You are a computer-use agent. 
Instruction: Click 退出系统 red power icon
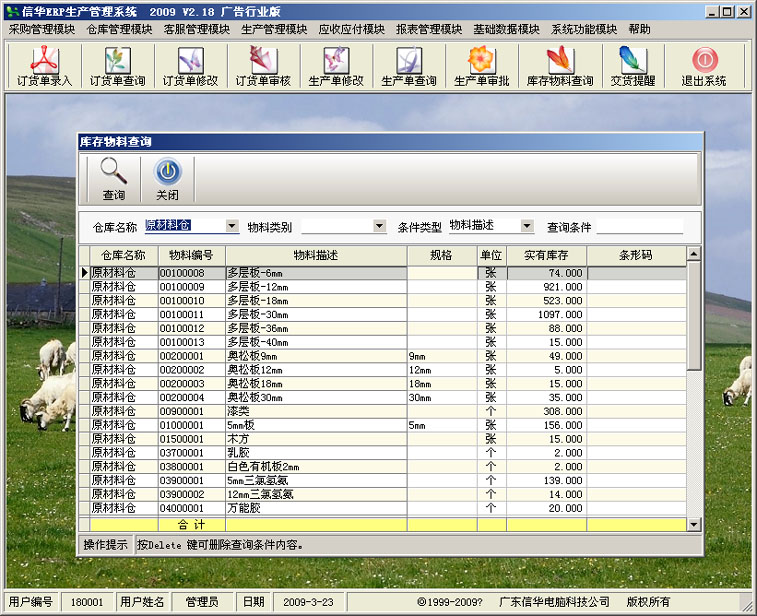[x=704, y=60]
